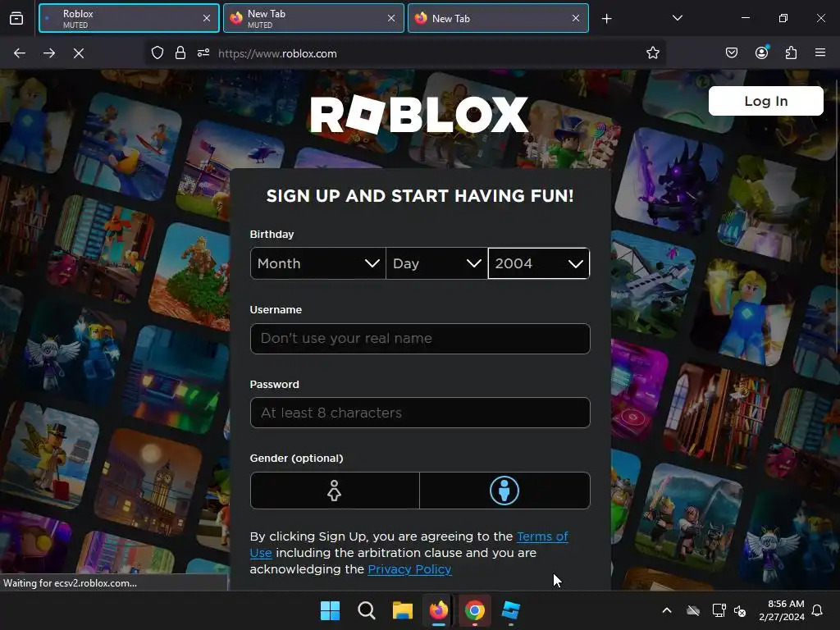Click the Log In button
The width and height of the screenshot is (840, 630).
[x=766, y=101]
